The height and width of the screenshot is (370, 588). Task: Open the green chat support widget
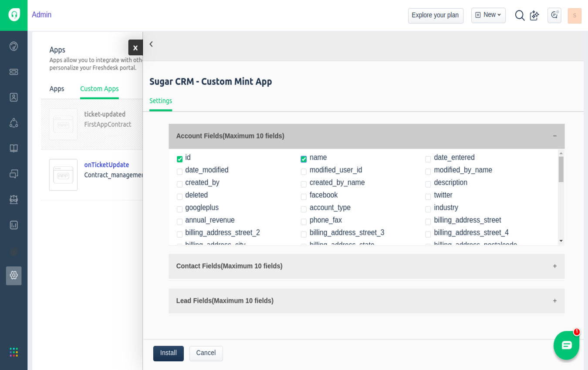(566, 345)
